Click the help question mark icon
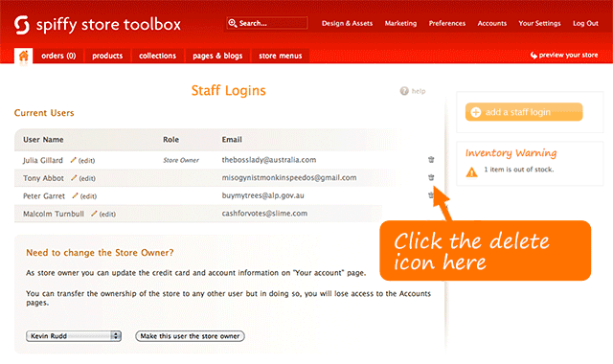613x364 pixels. coord(404,91)
